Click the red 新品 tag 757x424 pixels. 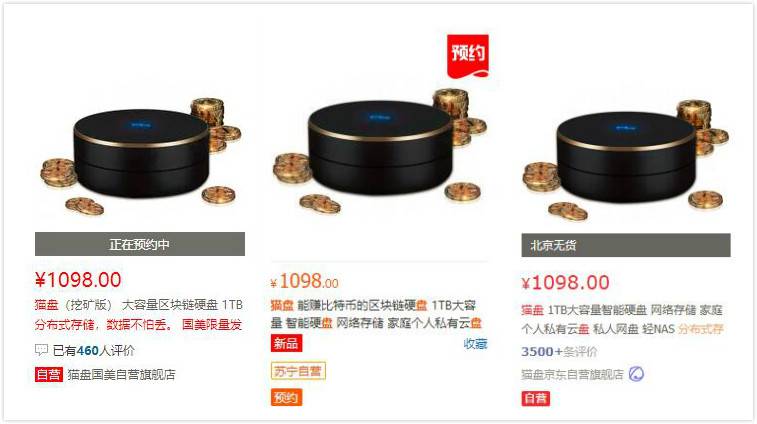click(x=286, y=343)
